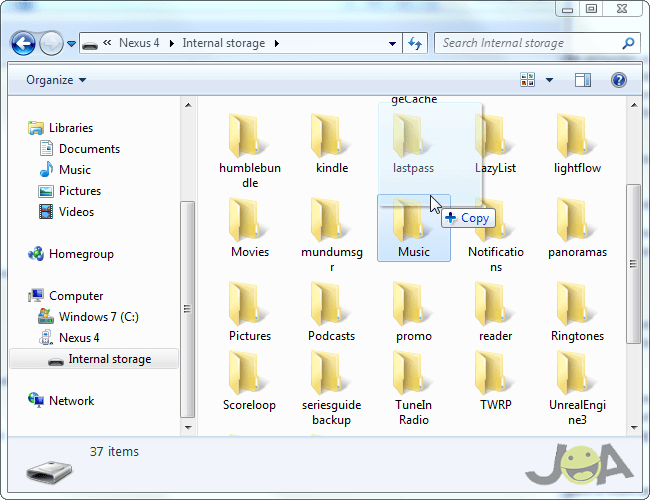Select Libraries in the navigation pane
Viewport: 650px width, 500px height.
tap(61, 128)
